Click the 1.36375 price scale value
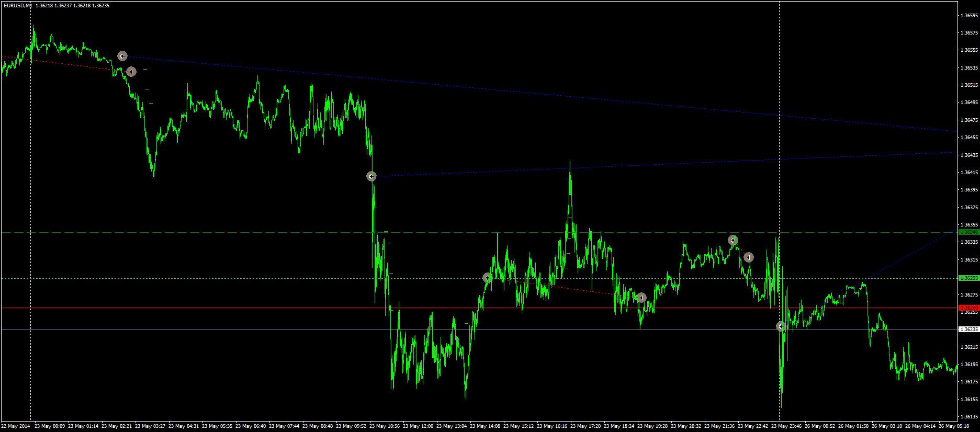 969,207
